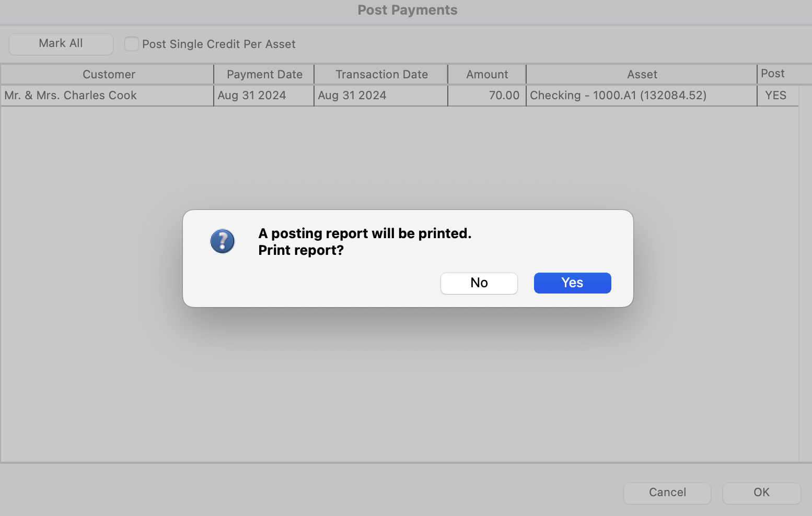The image size is (812, 516).
Task: Click the Post column header
Action: click(x=773, y=74)
